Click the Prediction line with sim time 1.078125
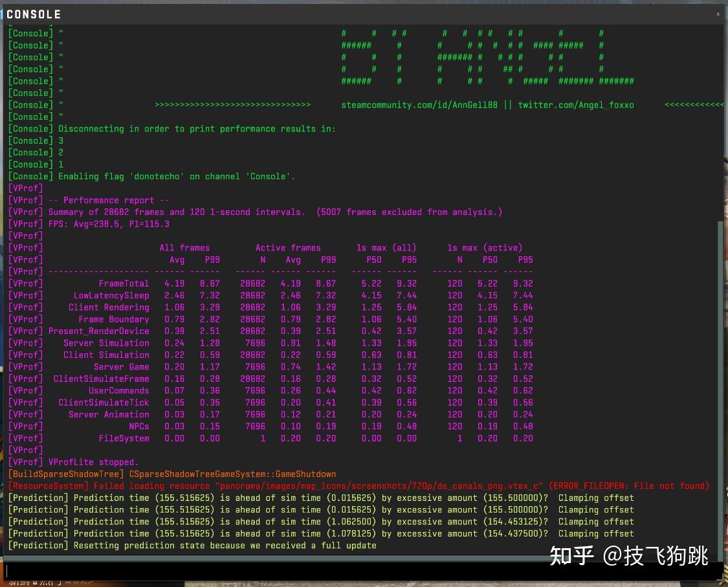 pyautogui.click(x=321, y=533)
